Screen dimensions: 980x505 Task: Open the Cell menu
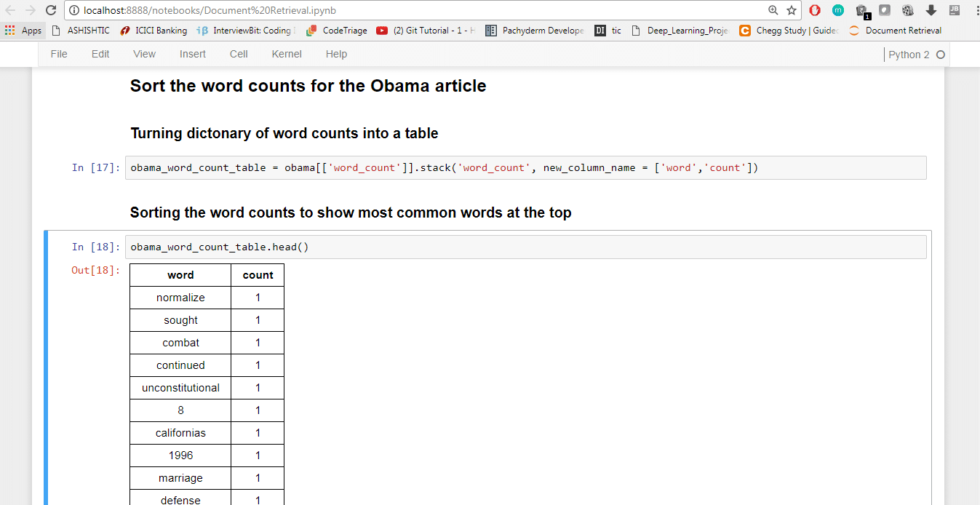click(239, 54)
